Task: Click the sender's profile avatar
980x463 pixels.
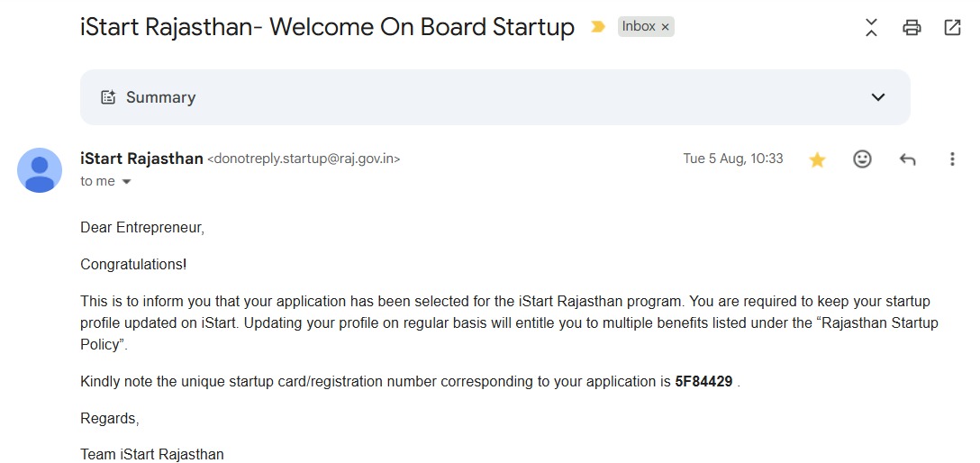Action: pos(40,170)
